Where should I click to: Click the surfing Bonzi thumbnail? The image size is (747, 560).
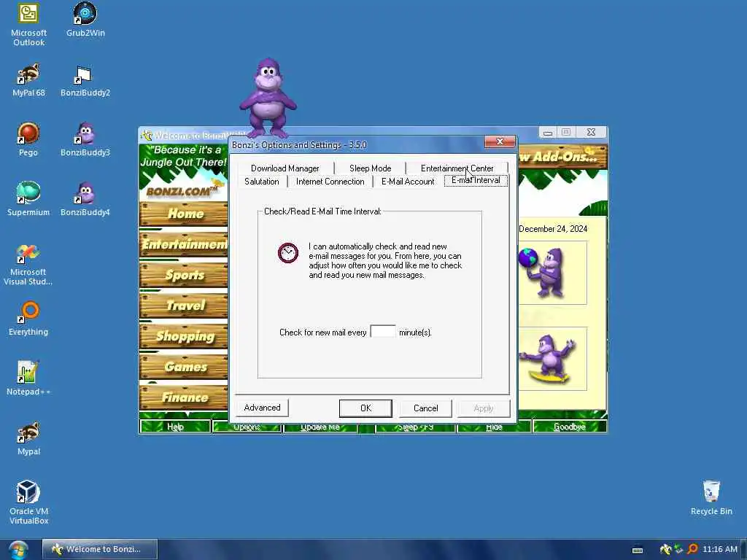pyautogui.click(x=553, y=359)
